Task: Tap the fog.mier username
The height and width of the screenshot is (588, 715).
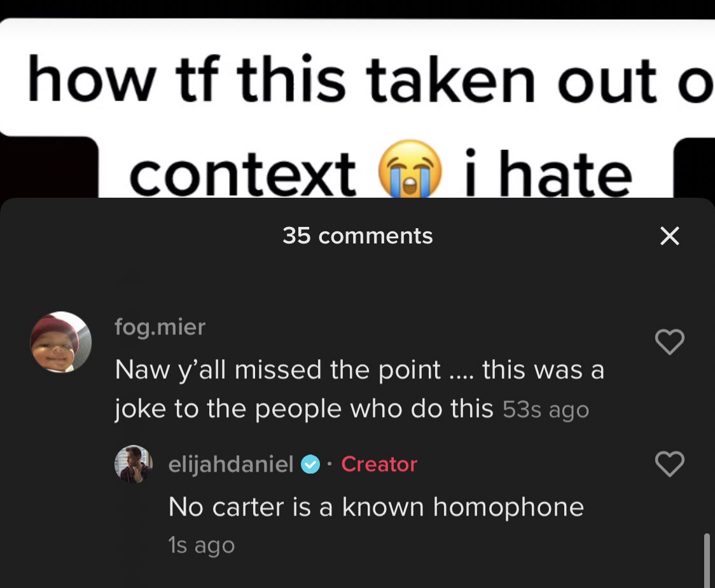Action: (160, 327)
